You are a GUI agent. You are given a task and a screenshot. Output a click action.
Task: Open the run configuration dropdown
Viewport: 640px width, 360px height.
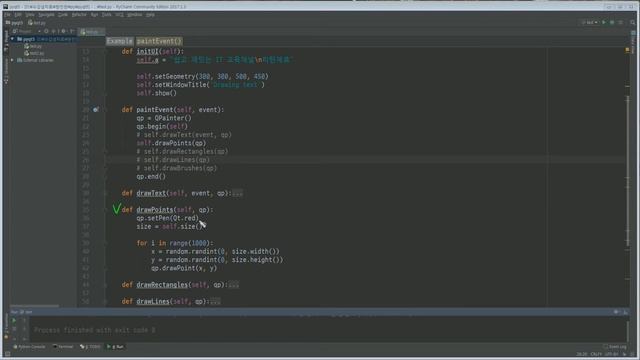click(x=589, y=22)
